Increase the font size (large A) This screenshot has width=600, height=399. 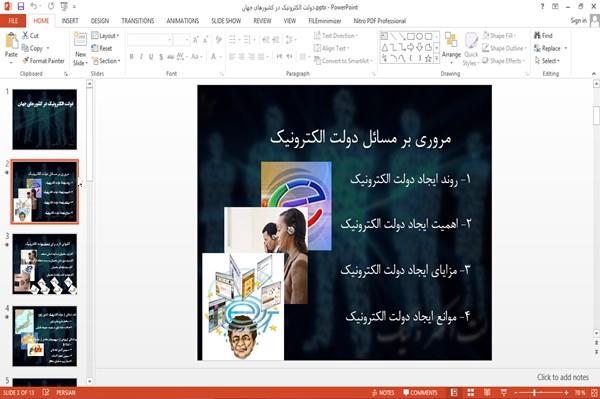tap(196, 39)
